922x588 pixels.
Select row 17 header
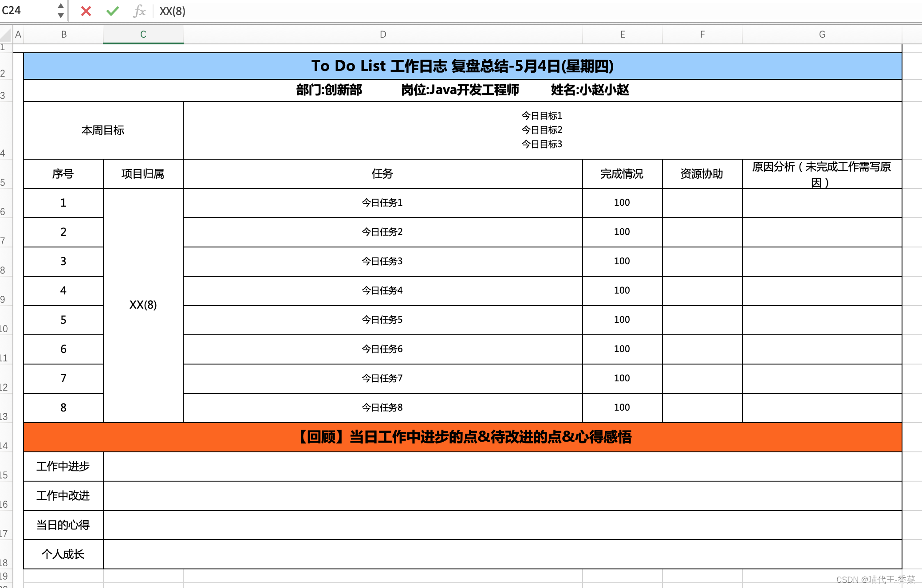click(x=6, y=525)
